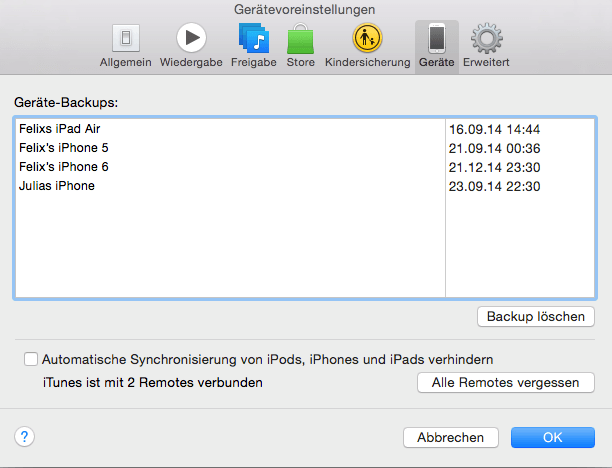Open help with the question mark button
The width and height of the screenshot is (612, 468).
(24, 436)
